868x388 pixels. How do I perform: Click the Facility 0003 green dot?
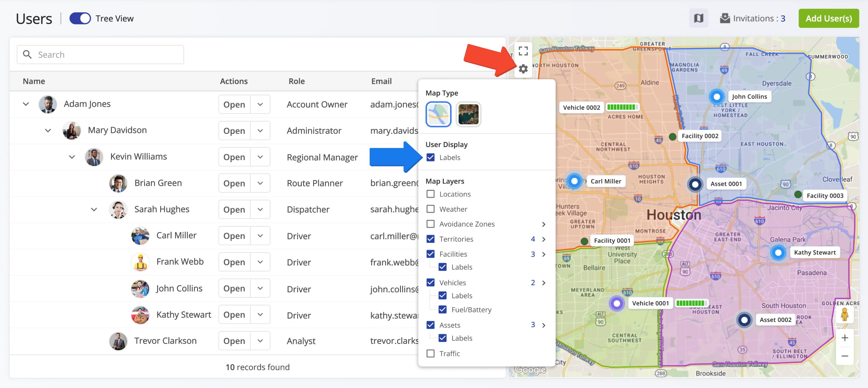(798, 194)
